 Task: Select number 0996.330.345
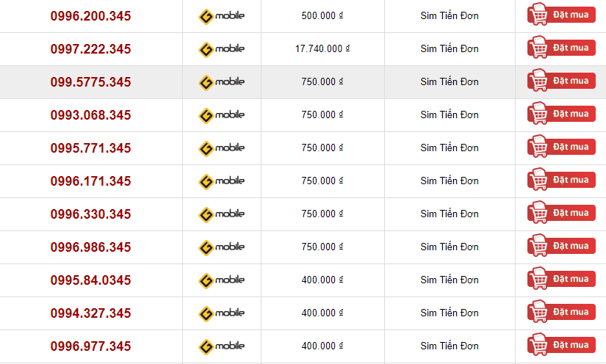pos(91,214)
